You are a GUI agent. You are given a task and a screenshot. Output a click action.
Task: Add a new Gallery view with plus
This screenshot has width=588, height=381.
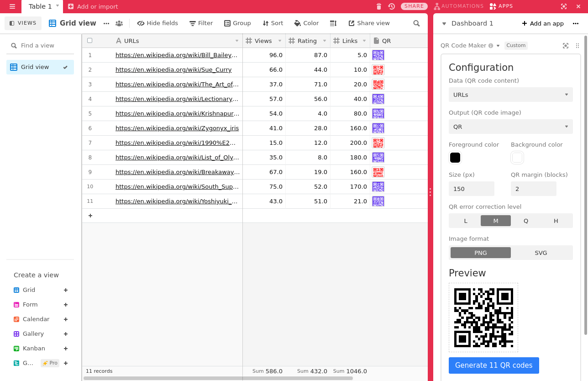coord(66,334)
